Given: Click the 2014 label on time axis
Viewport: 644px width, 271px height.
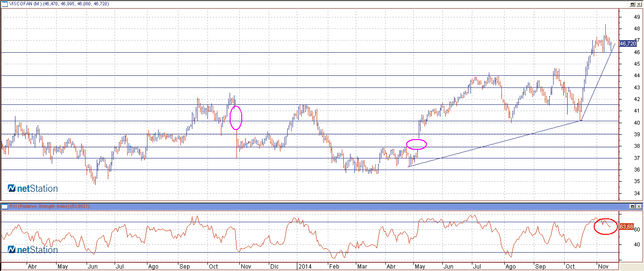Looking at the screenshot, I should [x=304, y=266].
